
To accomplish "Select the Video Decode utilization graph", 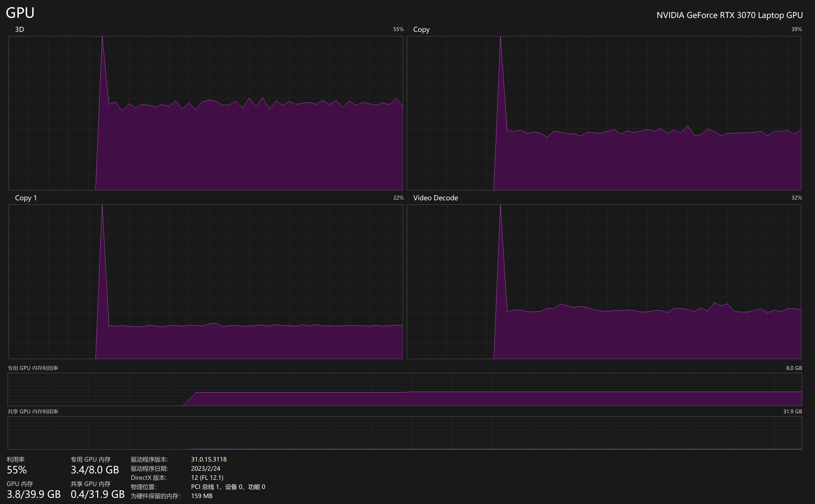I will pos(604,282).
